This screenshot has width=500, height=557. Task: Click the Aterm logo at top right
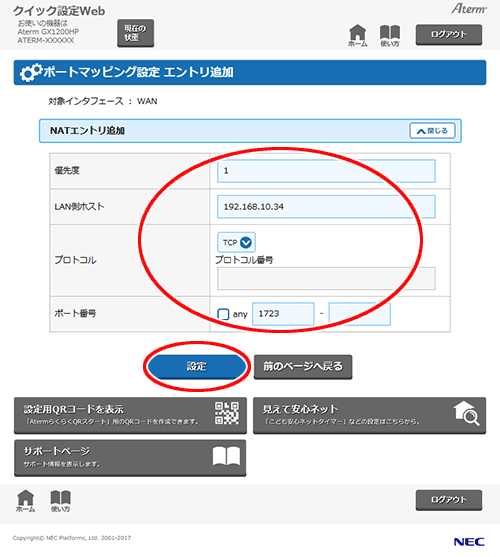click(469, 9)
